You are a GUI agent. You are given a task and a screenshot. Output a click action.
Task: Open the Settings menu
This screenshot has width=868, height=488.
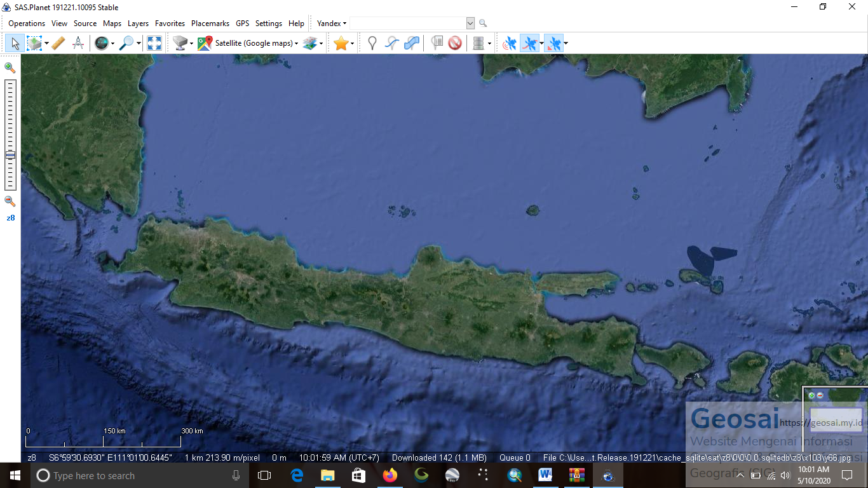click(x=269, y=24)
